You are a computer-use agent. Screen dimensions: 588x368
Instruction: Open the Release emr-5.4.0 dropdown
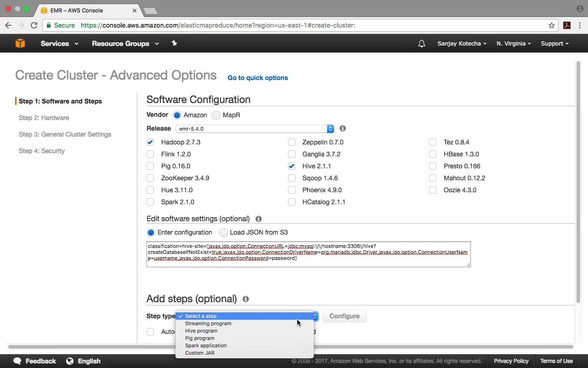click(x=254, y=129)
